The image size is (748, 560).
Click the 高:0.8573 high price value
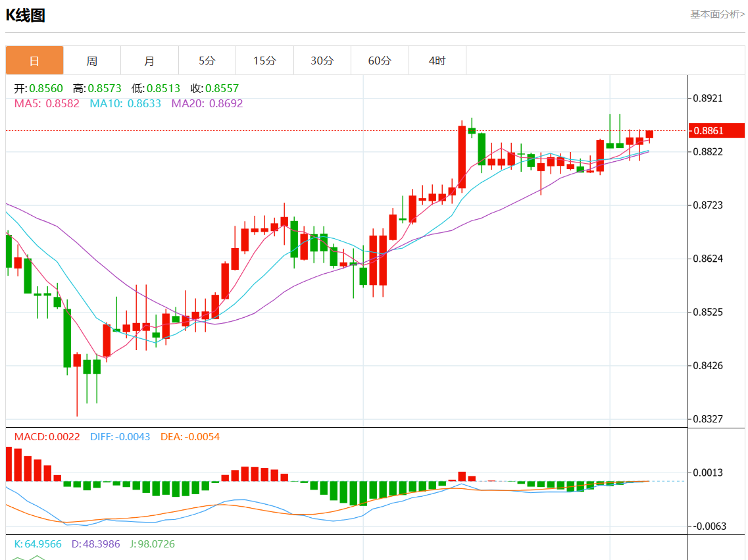(x=97, y=88)
